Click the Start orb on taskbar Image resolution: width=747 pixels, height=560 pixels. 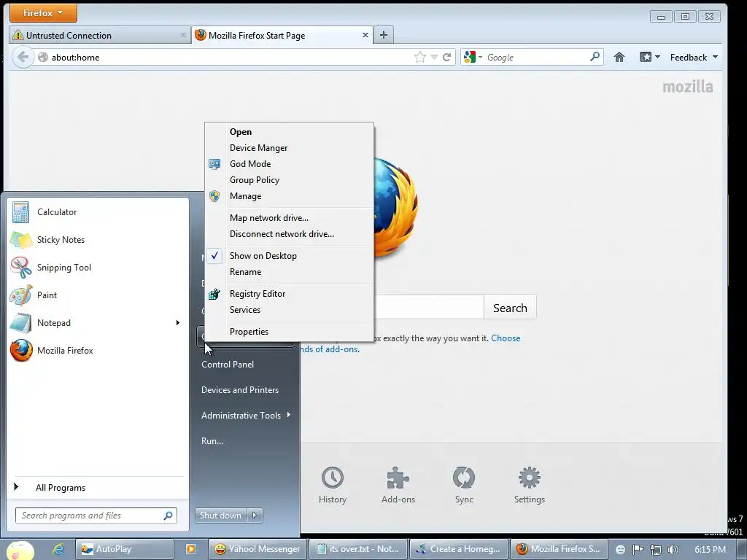pyautogui.click(x=20, y=551)
